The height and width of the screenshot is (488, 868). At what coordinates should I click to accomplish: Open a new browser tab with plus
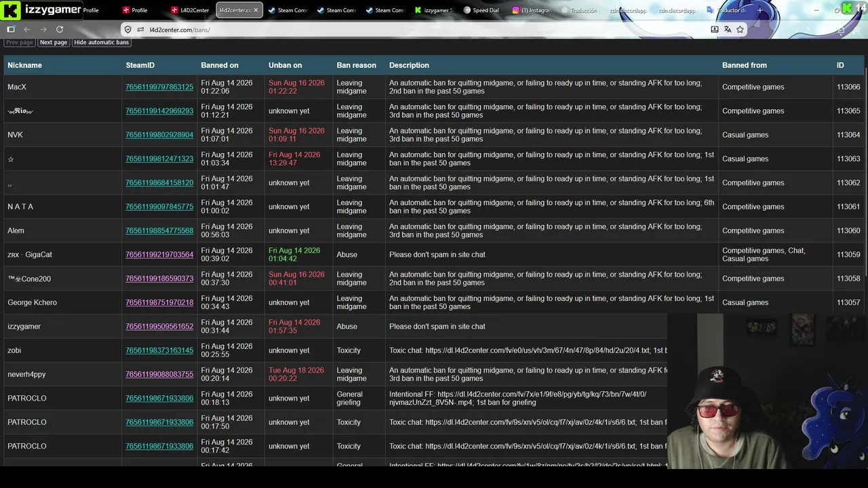click(x=759, y=10)
